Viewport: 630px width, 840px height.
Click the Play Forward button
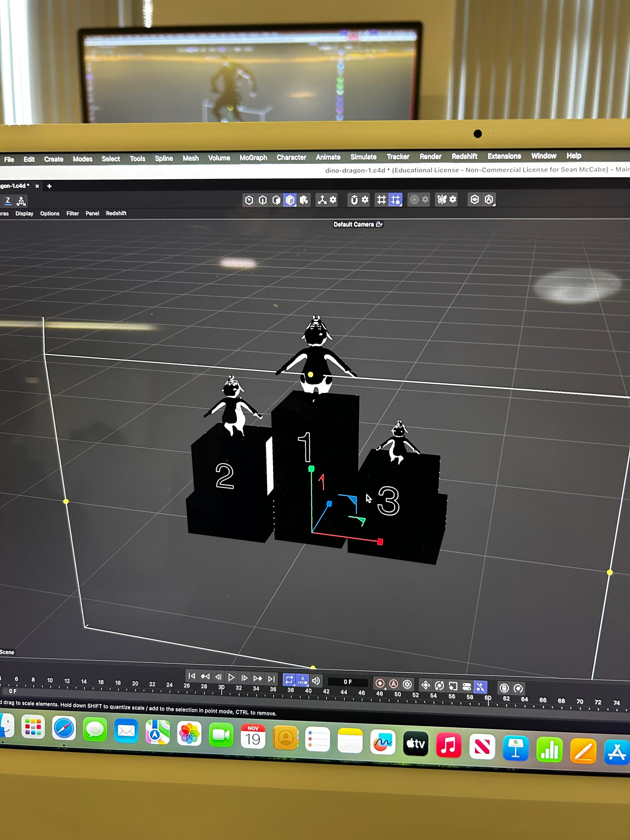[x=231, y=677]
